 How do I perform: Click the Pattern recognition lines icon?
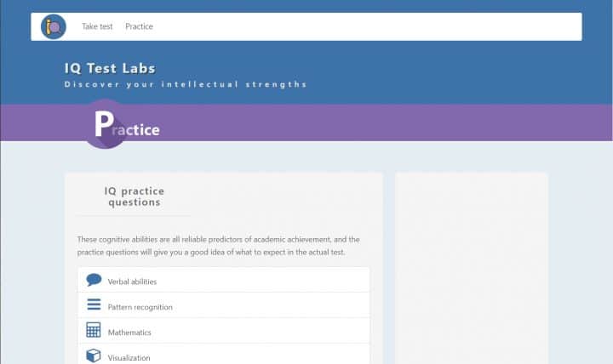pos(94,305)
